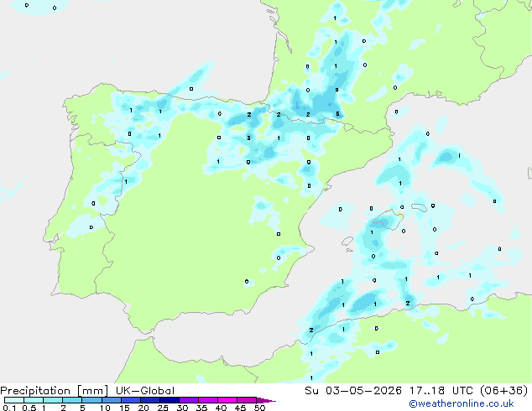
Task: Click the '3' precipitation value on map
Action: [x=248, y=138]
